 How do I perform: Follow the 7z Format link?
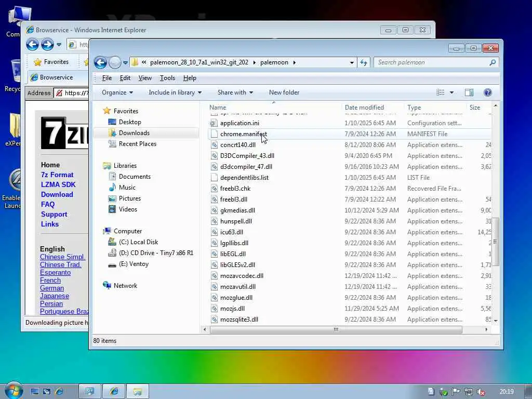pyautogui.click(x=57, y=175)
